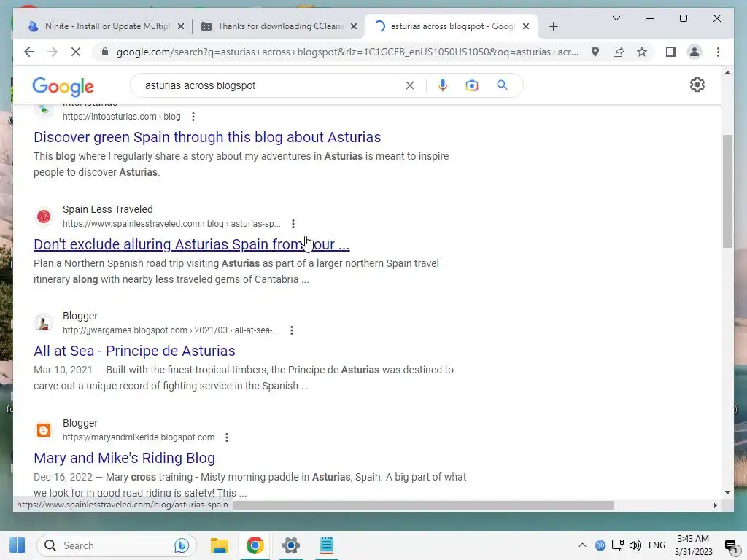Search by image camera icon
Screen dimensions: 747x560
coord(472,85)
